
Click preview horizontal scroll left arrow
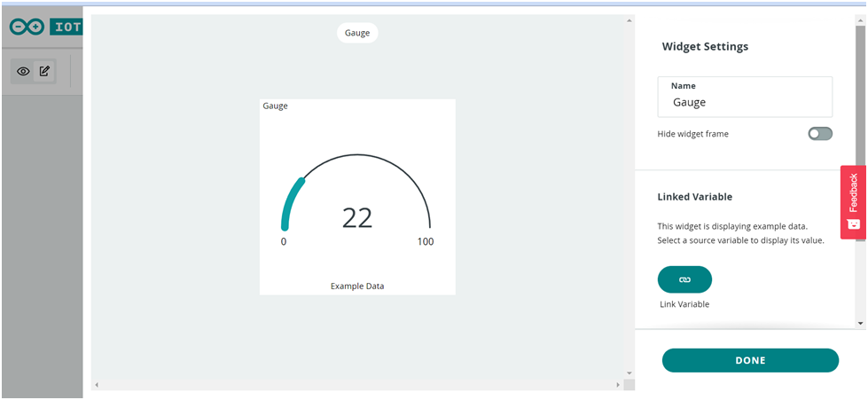click(x=97, y=384)
